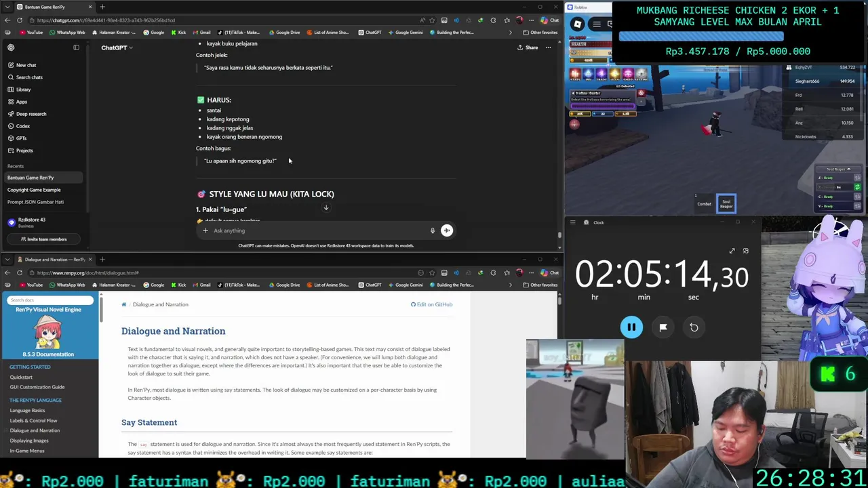The width and height of the screenshot is (868, 488).
Task: Open Google Drive bookmark in top browser
Action: (x=285, y=32)
